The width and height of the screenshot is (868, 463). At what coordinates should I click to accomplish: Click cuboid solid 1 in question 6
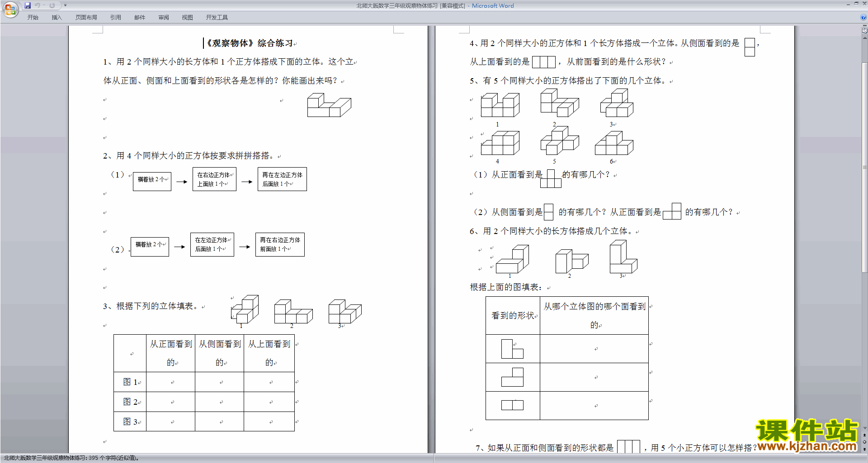pyautogui.click(x=512, y=259)
